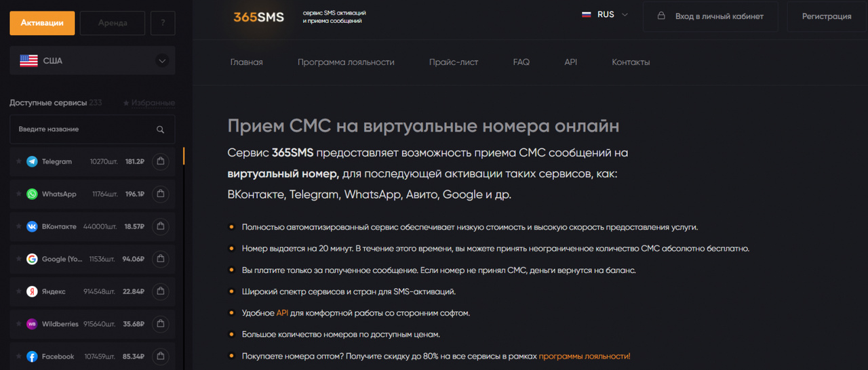Click ВКонтакте price 18.57₽
The image size is (868, 370).
pos(134,226)
